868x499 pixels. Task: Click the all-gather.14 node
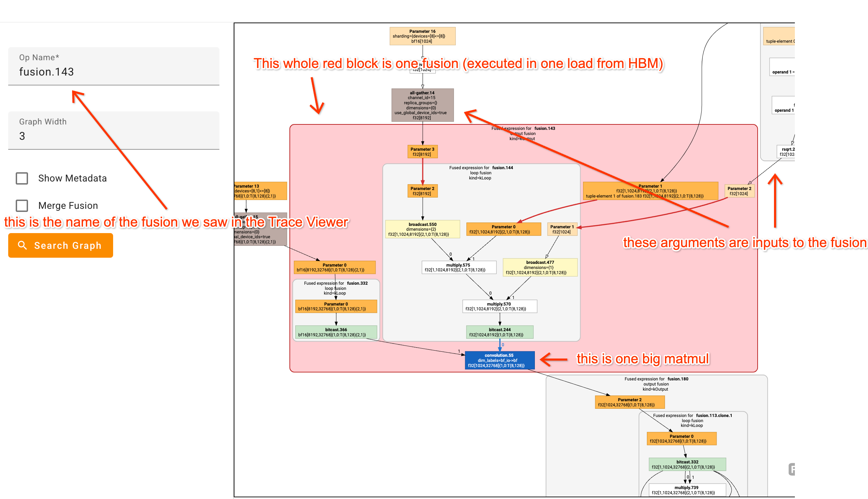click(x=422, y=105)
